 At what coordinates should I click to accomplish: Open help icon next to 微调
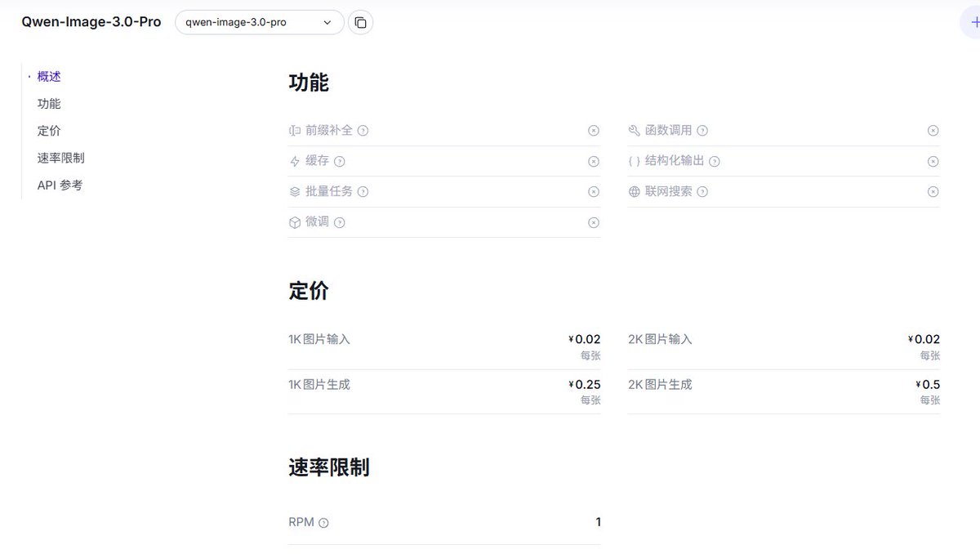click(x=340, y=222)
